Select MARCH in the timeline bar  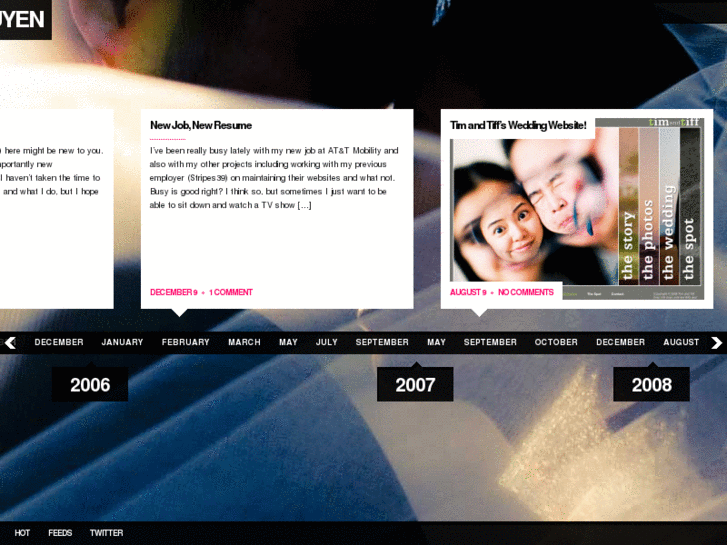[x=244, y=342]
